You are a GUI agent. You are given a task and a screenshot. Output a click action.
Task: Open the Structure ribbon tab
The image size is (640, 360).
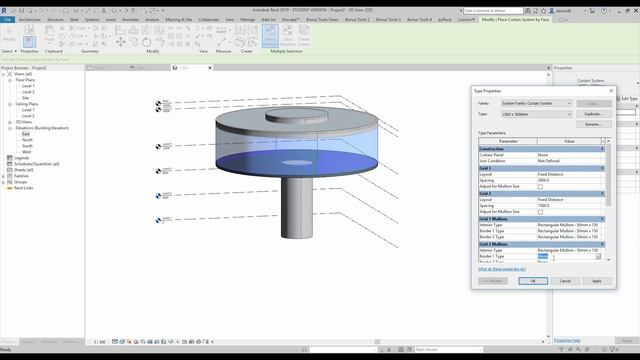(x=55, y=20)
